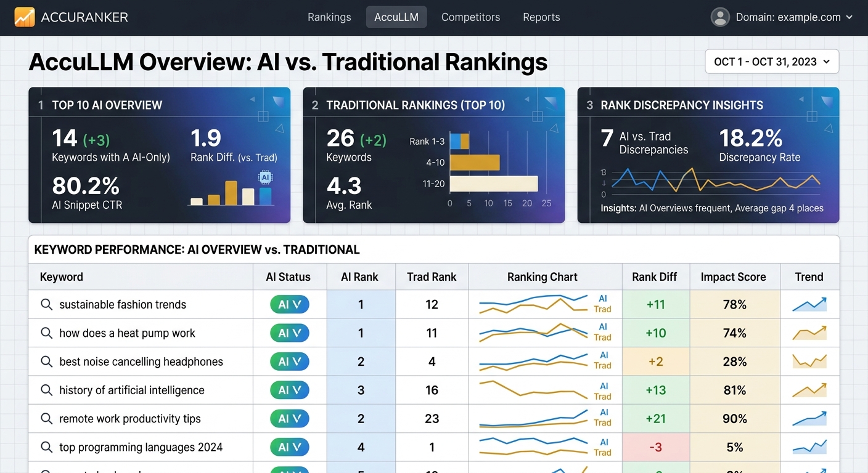
Task: Click the magnifier icon beside 'history of artificial intelligence'
Action: (x=46, y=390)
